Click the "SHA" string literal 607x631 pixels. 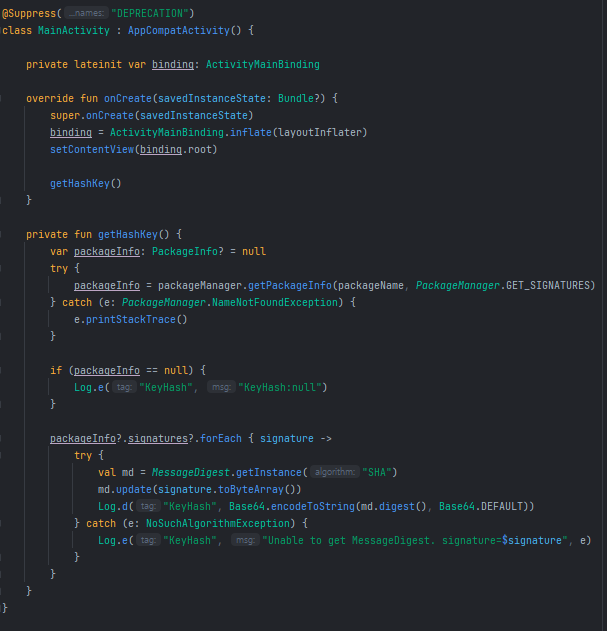[377, 472]
